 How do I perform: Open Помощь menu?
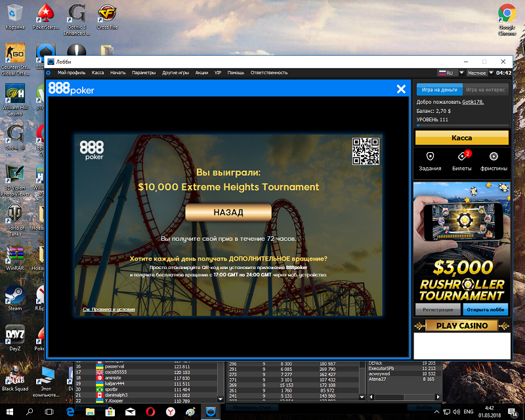coord(236,73)
